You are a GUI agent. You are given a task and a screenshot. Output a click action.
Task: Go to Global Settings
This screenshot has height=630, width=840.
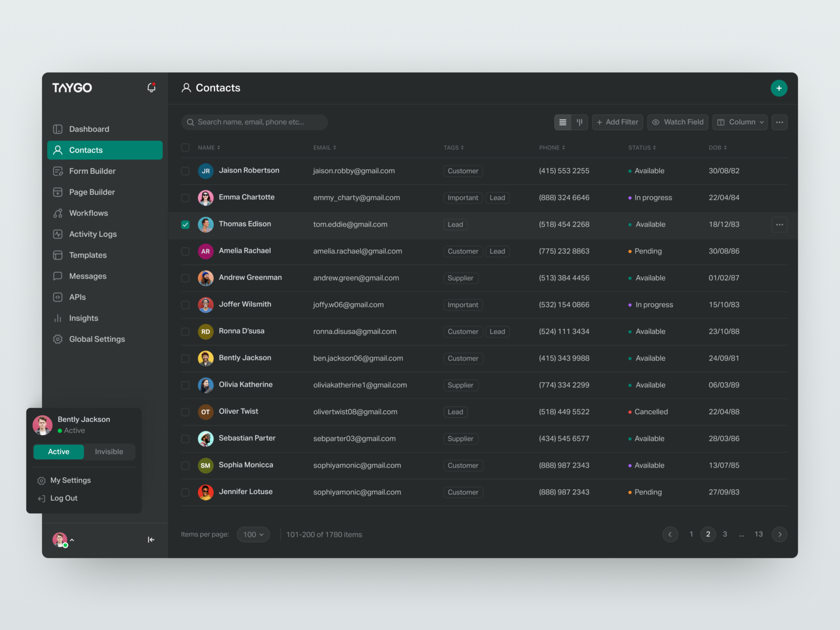point(97,339)
